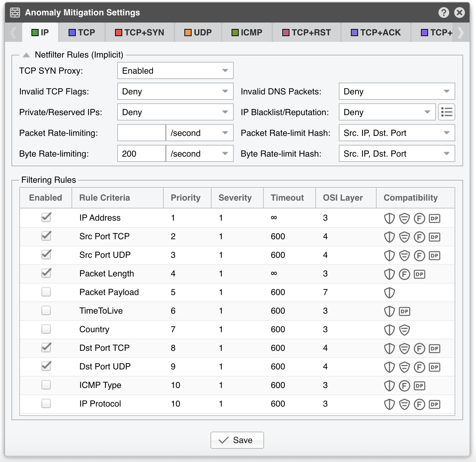Switch to the TCP tab

pyautogui.click(x=82, y=33)
